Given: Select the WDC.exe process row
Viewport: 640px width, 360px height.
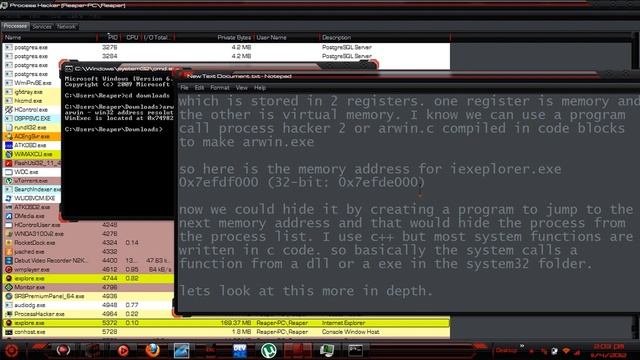Looking at the screenshot, I should [x=32, y=172].
